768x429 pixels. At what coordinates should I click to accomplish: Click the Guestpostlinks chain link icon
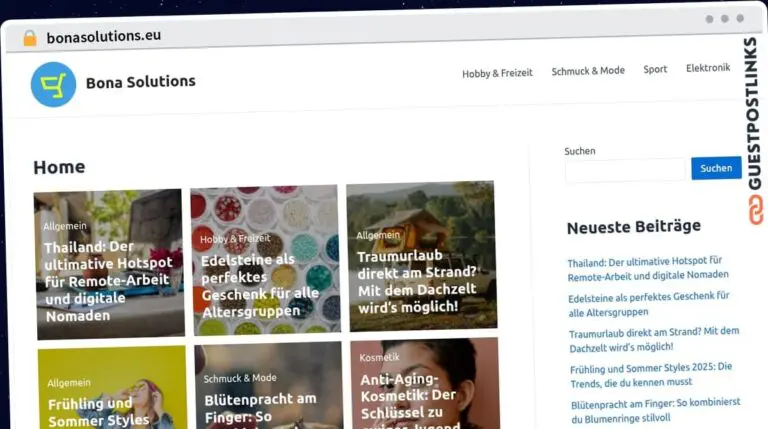tap(755, 210)
